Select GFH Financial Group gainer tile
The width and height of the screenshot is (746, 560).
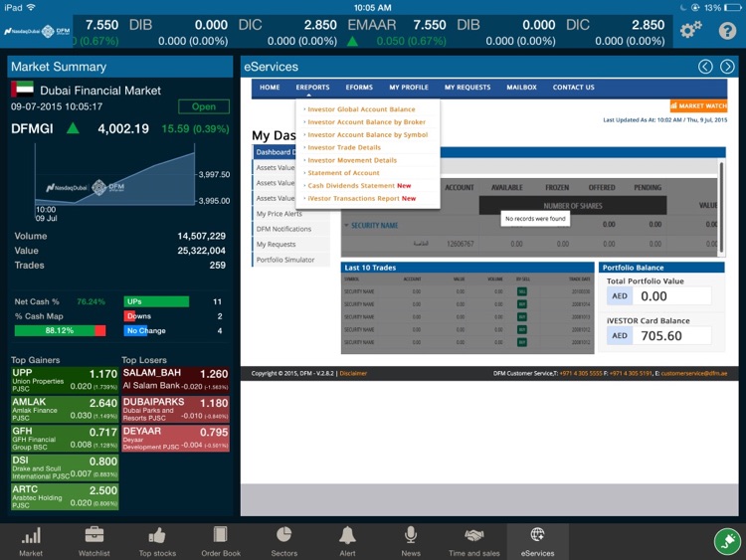pos(65,439)
